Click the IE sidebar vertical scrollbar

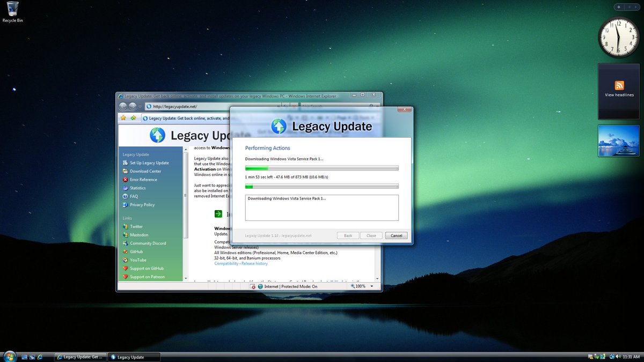[x=186, y=214]
